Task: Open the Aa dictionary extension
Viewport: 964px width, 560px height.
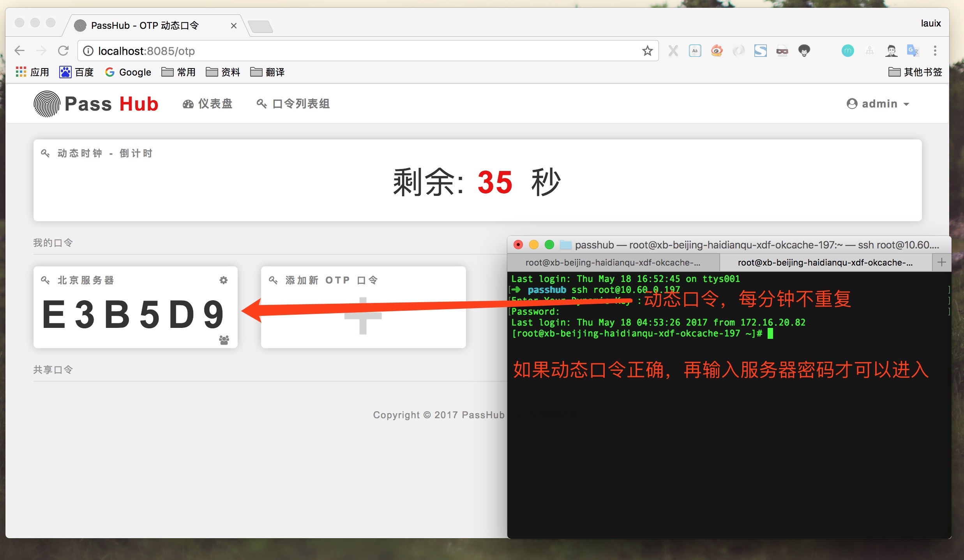Action: pos(695,51)
